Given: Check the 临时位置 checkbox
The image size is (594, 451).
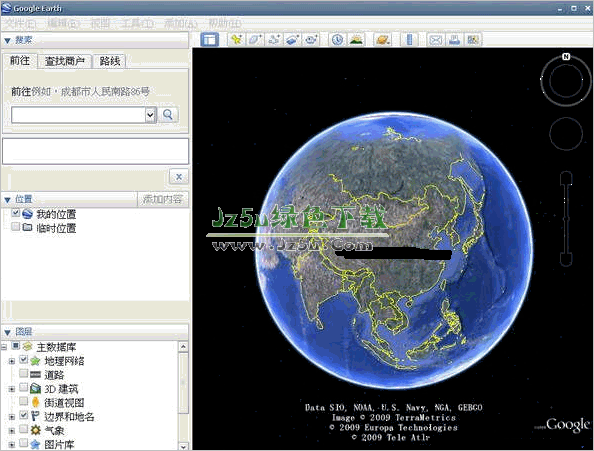Looking at the screenshot, I should pos(16,226).
